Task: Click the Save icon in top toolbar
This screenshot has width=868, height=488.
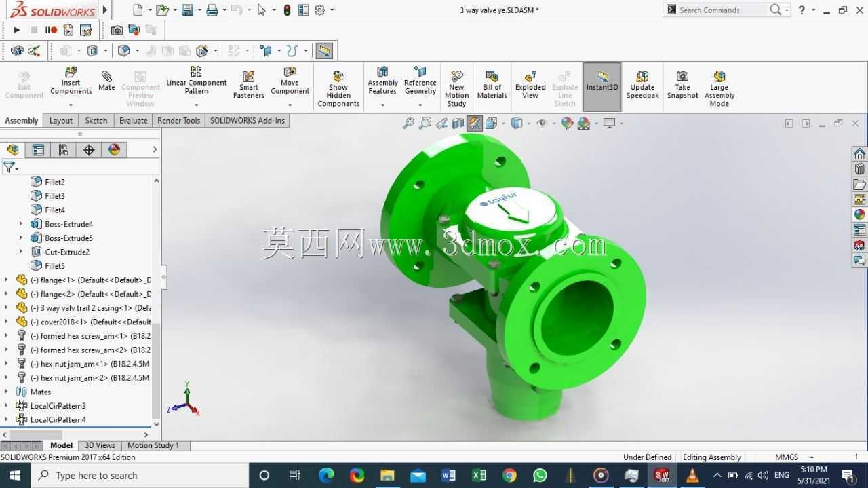Action: pyautogui.click(x=188, y=10)
